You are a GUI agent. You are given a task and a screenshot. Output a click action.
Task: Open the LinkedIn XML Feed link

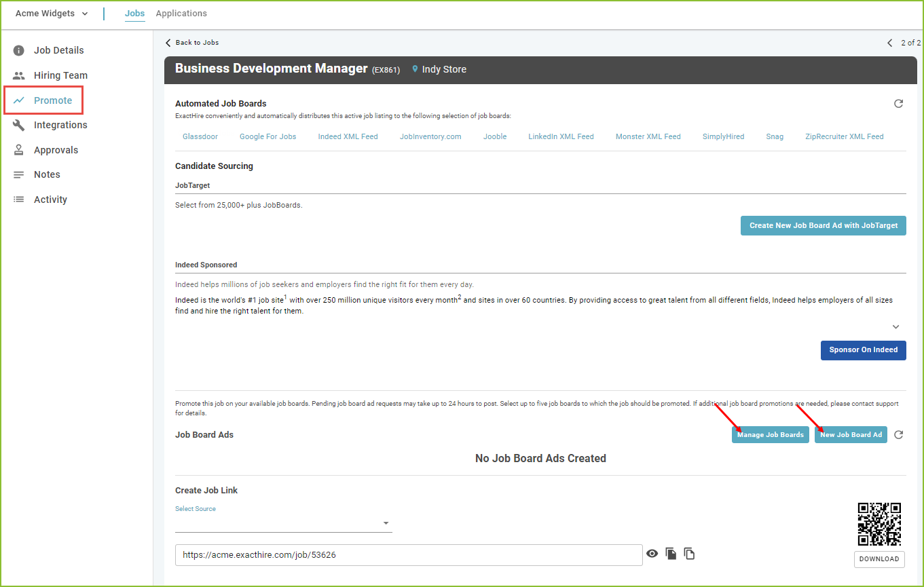[x=561, y=136]
